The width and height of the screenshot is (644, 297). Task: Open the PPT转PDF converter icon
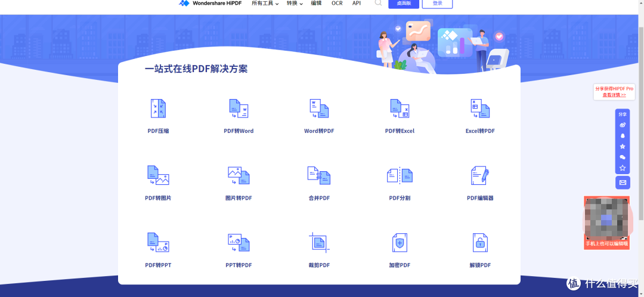click(239, 242)
